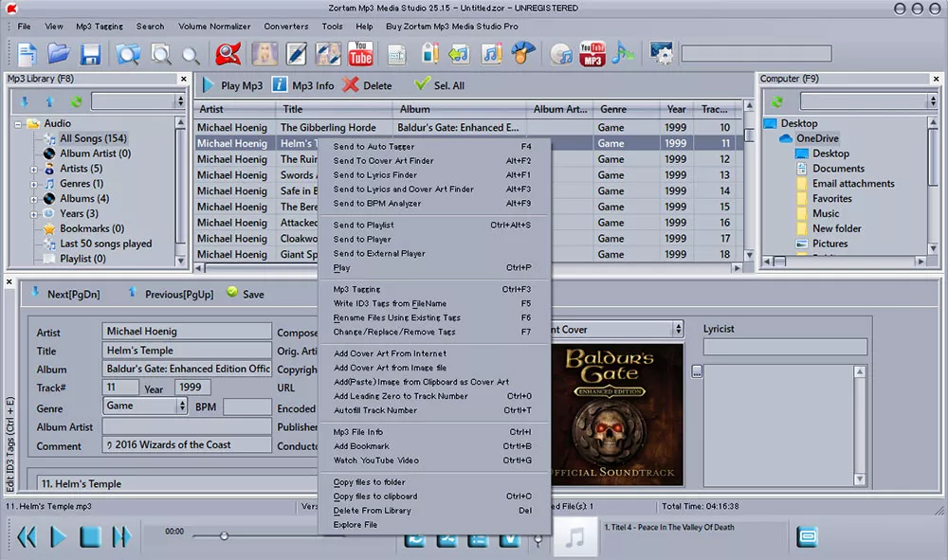The image size is (948, 560).
Task: Click the music sheet note toolbar icon
Action: pos(491,54)
